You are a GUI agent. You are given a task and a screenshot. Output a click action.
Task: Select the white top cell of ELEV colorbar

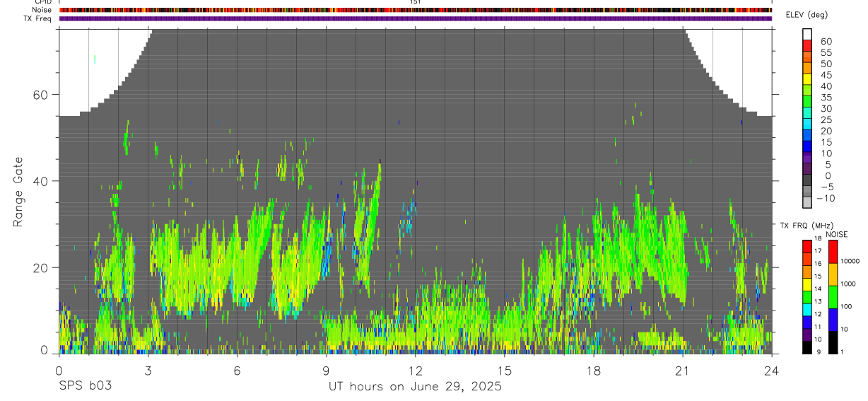click(x=807, y=35)
